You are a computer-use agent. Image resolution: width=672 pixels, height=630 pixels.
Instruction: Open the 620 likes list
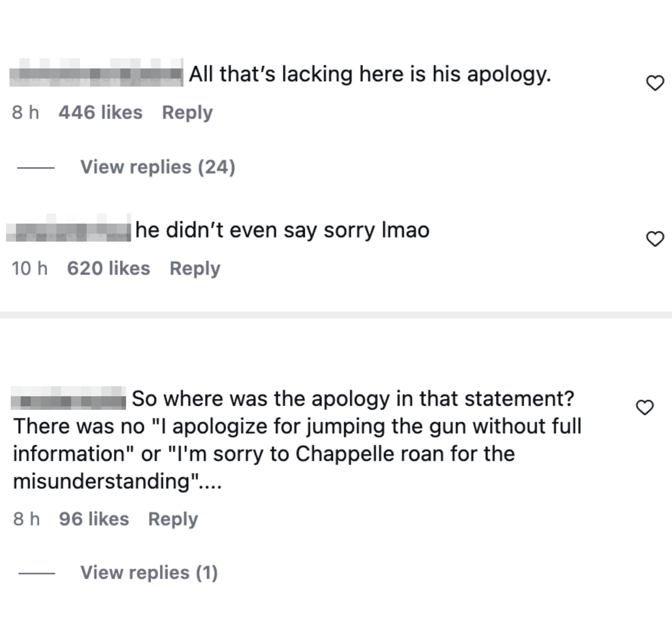(x=108, y=269)
